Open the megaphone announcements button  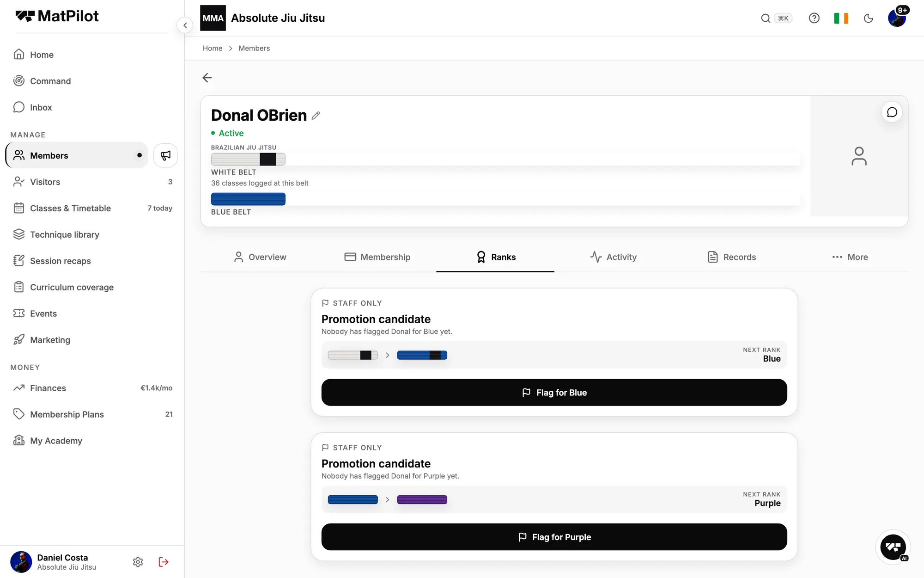coord(165,155)
